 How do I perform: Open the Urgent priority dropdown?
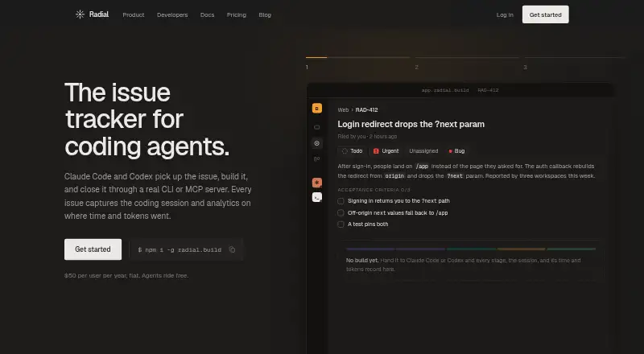point(386,151)
